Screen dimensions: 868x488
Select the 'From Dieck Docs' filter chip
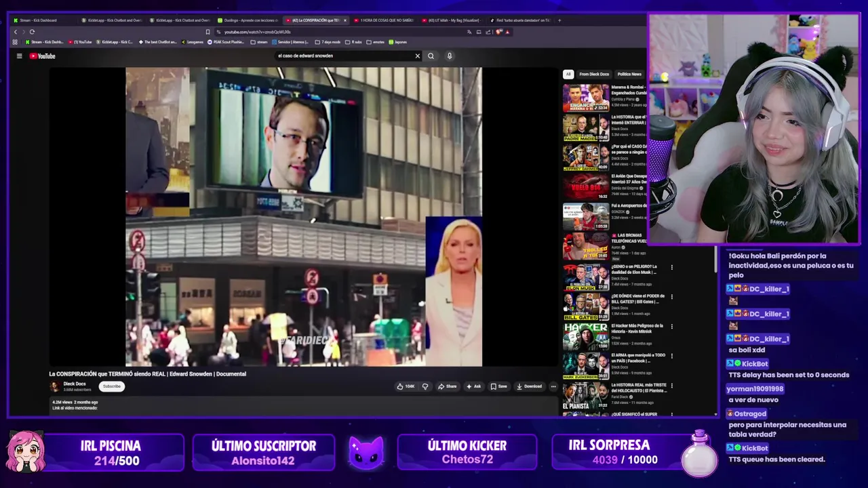(594, 74)
